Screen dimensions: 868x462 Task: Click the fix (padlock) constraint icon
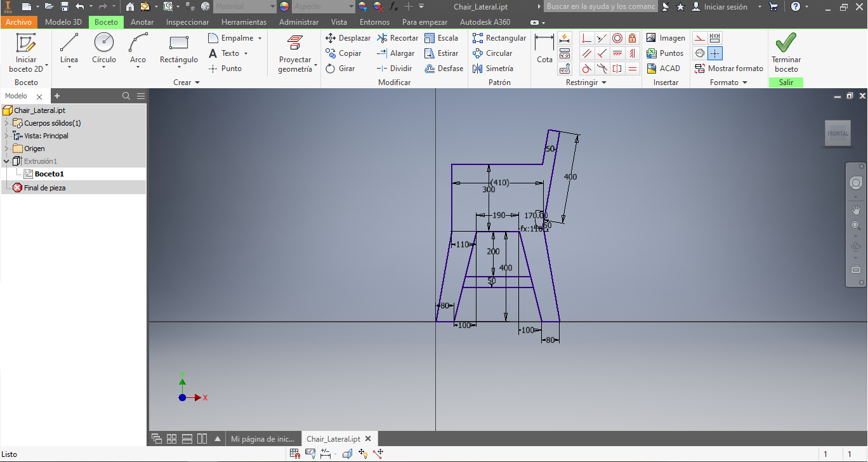click(632, 38)
